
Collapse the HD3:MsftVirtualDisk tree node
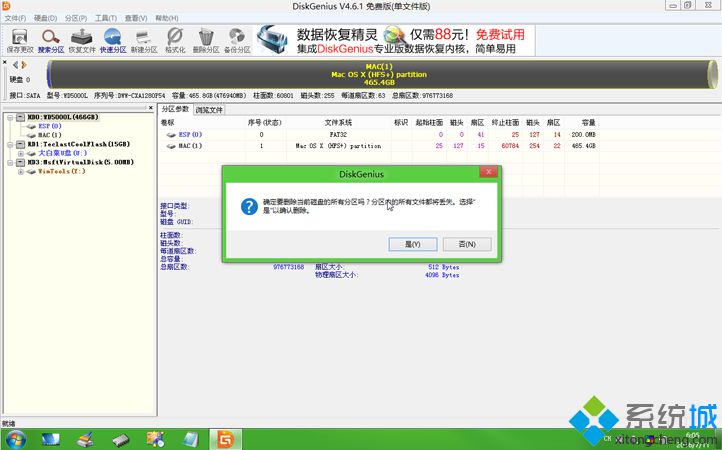tap(10, 163)
